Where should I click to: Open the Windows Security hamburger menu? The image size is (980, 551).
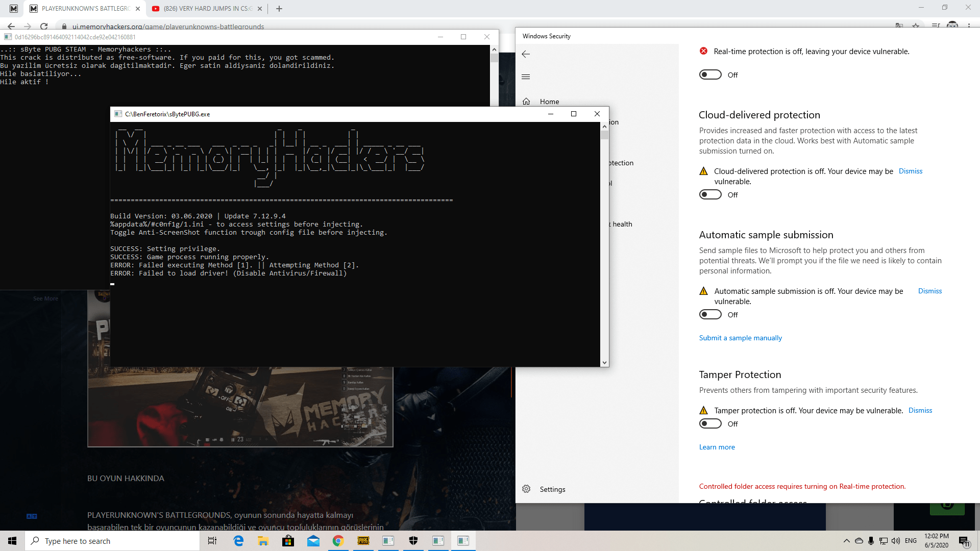tap(526, 77)
